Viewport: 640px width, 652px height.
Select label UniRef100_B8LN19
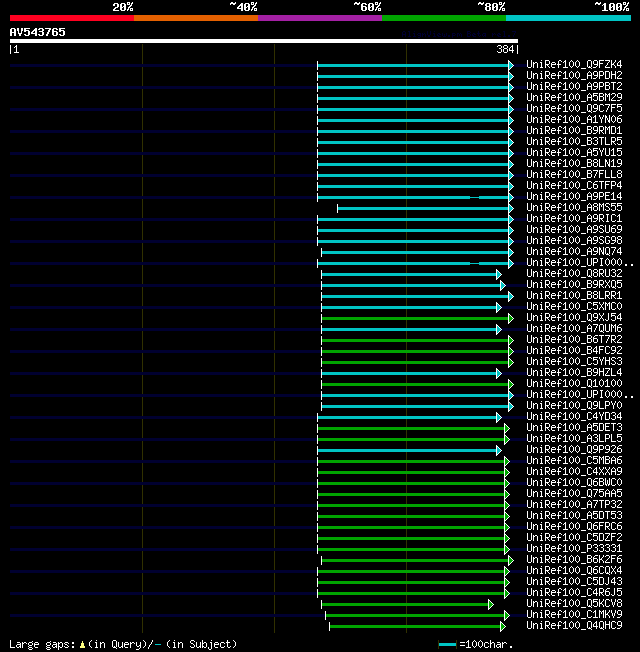[x=574, y=163]
